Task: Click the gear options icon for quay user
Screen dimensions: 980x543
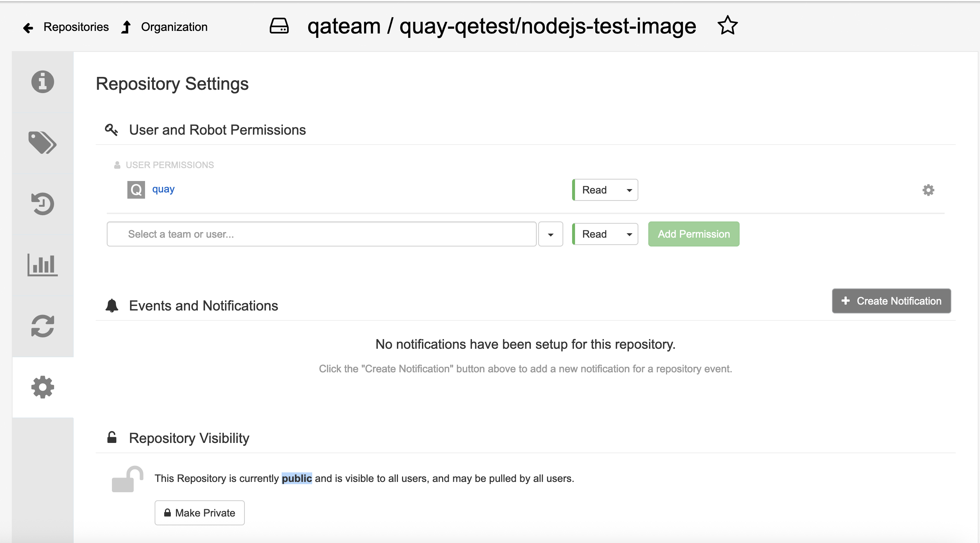Action: click(928, 190)
